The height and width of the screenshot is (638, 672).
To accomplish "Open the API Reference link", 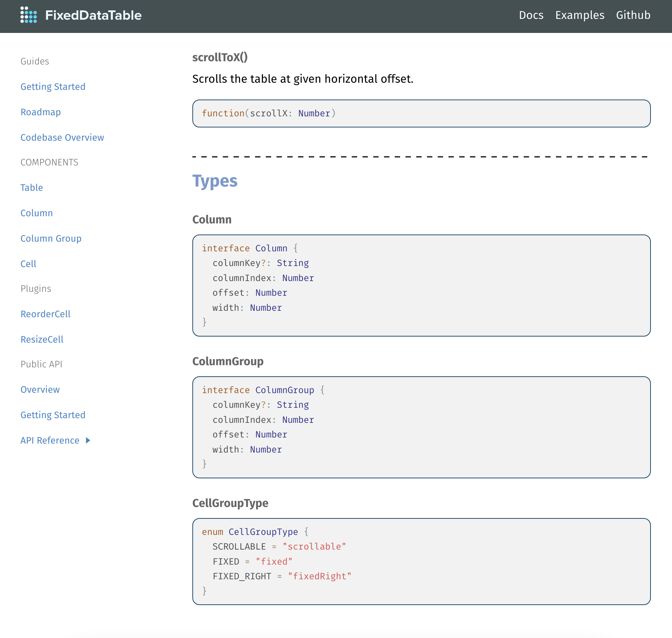I will (x=50, y=440).
